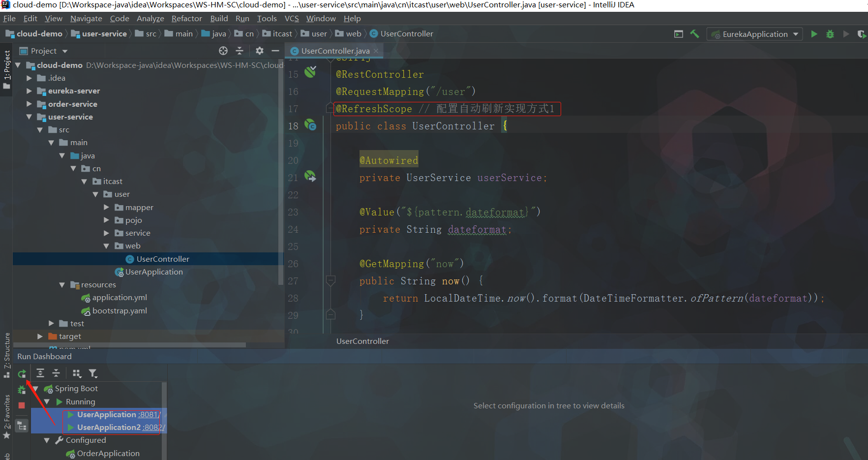Switch to the UserController.java editor tab
The width and height of the screenshot is (868, 460).
[335, 51]
